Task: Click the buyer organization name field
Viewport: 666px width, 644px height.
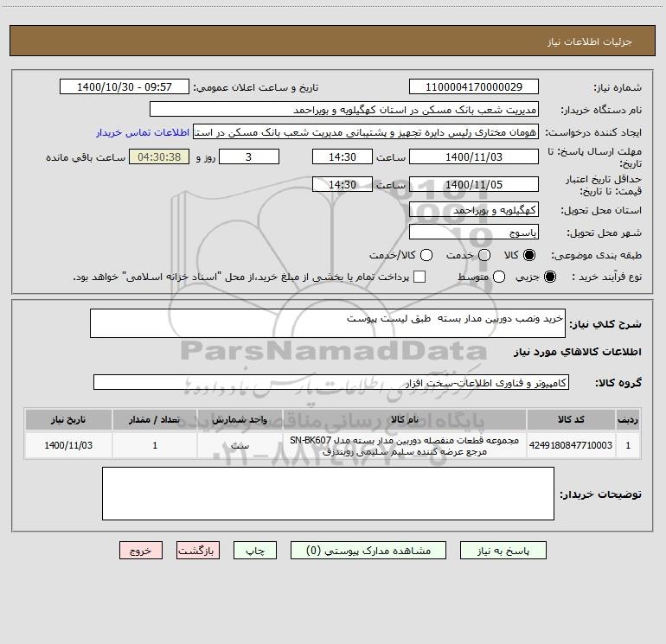Action: [x=344, y=109]
